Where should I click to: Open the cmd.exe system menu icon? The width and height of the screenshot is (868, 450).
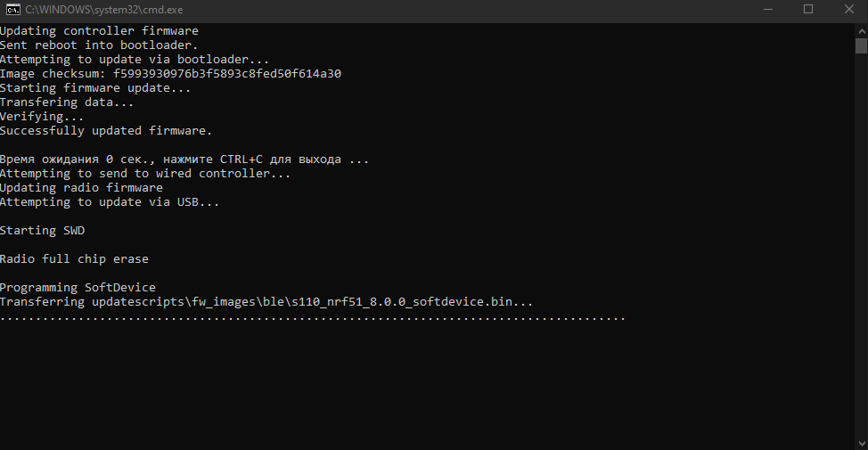pos(12,10)
